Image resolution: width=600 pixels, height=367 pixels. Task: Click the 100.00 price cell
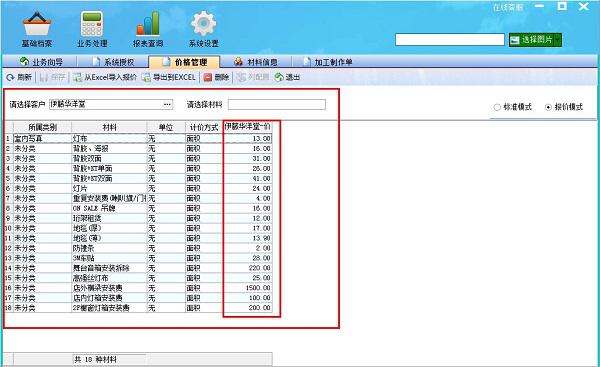248,298
